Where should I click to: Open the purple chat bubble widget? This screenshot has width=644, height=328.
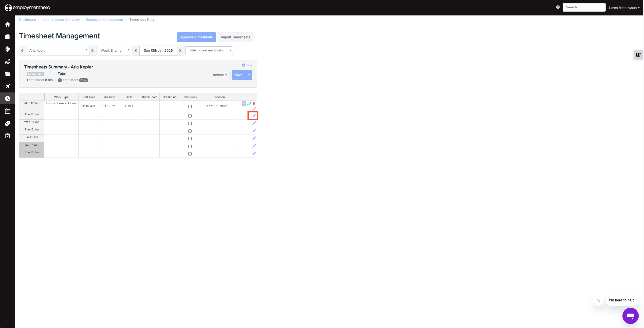630,316
